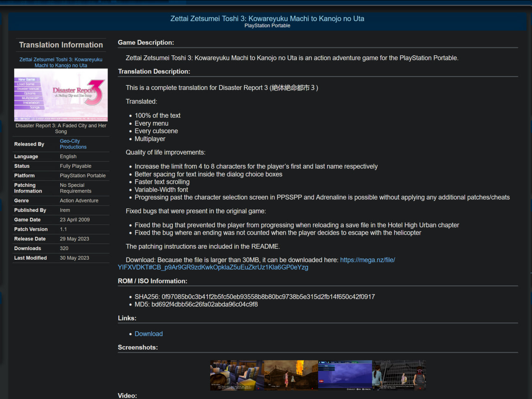Image resolution: width=532 pixels, height=399 pixels.
Task: Click the 'No Special Requirements' patching value
Action: 76,188
